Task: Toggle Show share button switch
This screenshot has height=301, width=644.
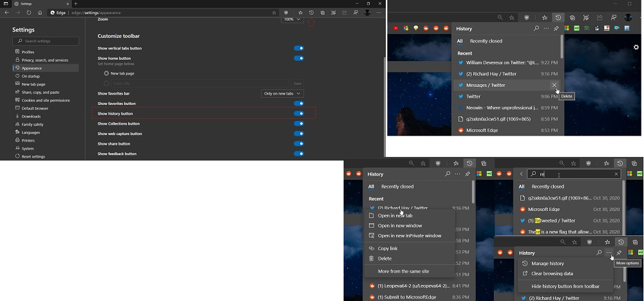Action: [x=299, y=143]
